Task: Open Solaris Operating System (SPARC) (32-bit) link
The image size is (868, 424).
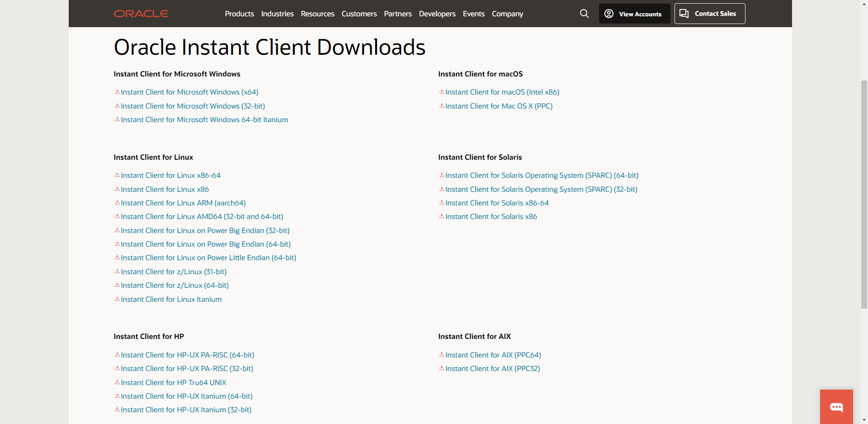Action: (541, 189)
